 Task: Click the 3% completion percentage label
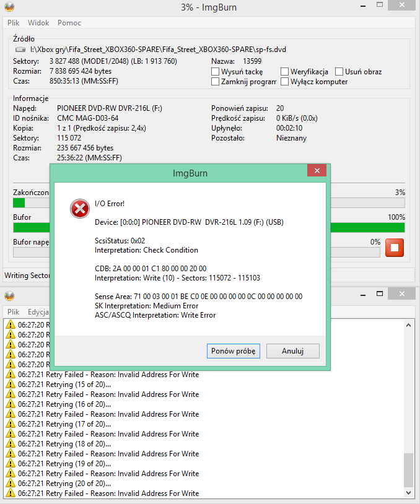coord(400,193)
